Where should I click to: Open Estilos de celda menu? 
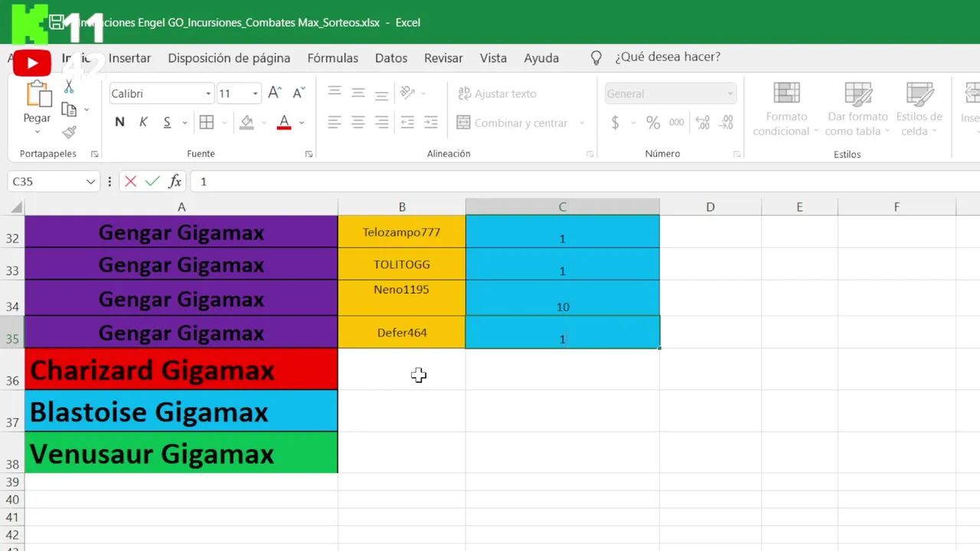coord(920,109)
